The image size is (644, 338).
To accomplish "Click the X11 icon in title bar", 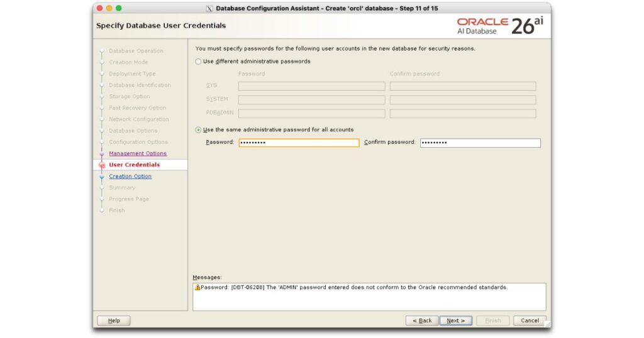I will click(209, 9).
